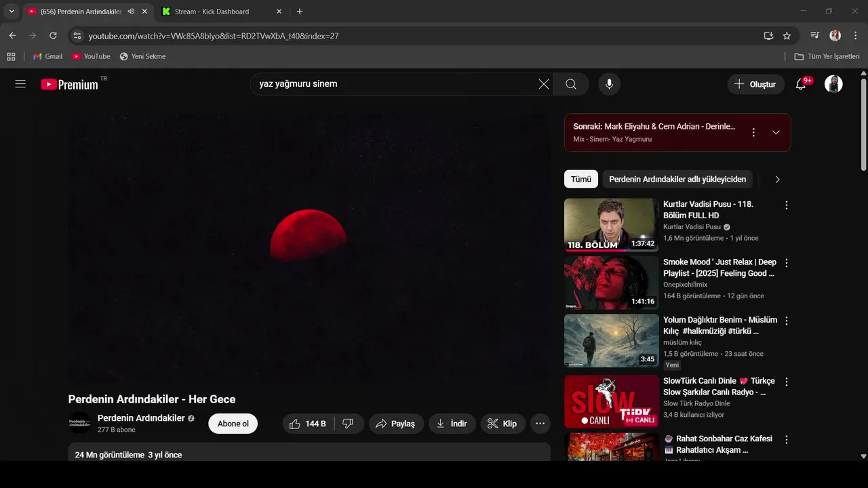Open SlowTürk Canlı Dinle live thumbnail
Viewport: 868px width, 488px height.
click(611, 401)
